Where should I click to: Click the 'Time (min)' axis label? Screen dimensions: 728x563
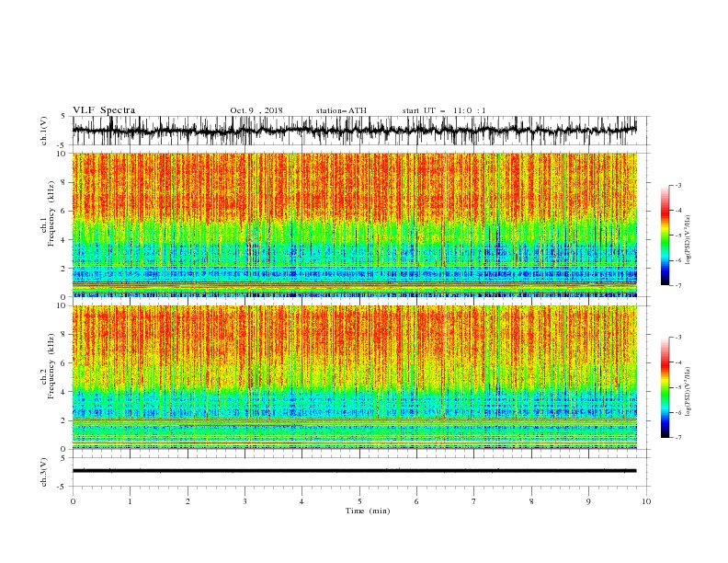click(x=368, y=511)
